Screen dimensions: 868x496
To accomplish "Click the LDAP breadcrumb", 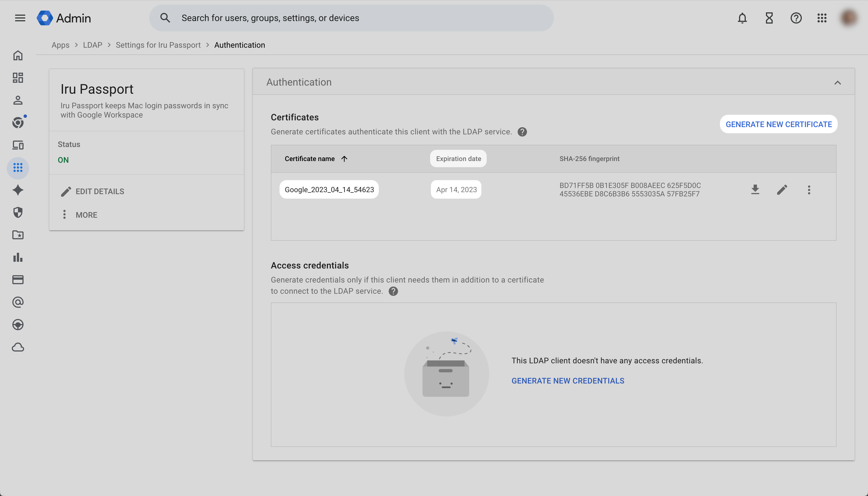I will pyautogui.click(x=93, y=45).
